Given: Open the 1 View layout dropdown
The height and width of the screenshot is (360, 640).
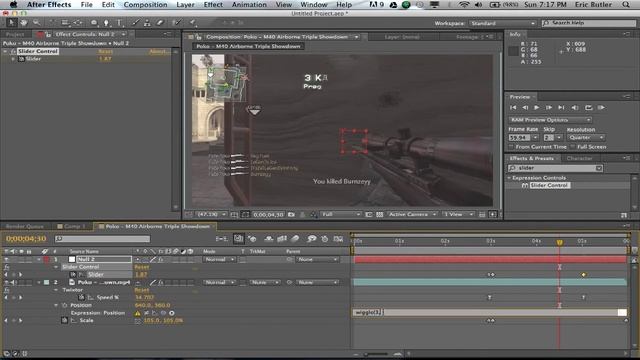Looking at the screenshot, I should (458, 214).
